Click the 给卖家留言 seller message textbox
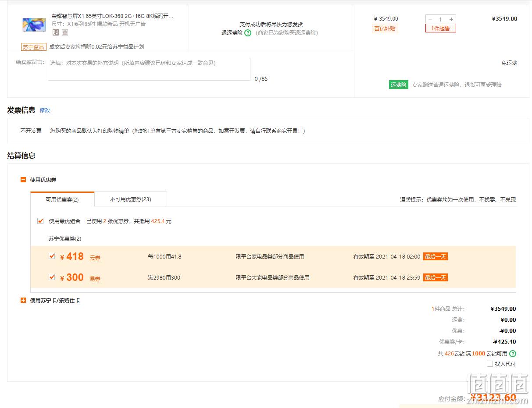 (x=149, y=69)
